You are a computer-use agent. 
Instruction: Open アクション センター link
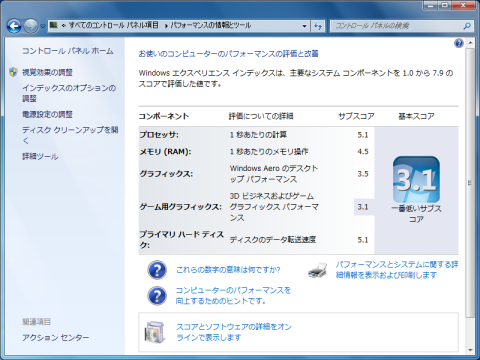[x=56, y=338]
